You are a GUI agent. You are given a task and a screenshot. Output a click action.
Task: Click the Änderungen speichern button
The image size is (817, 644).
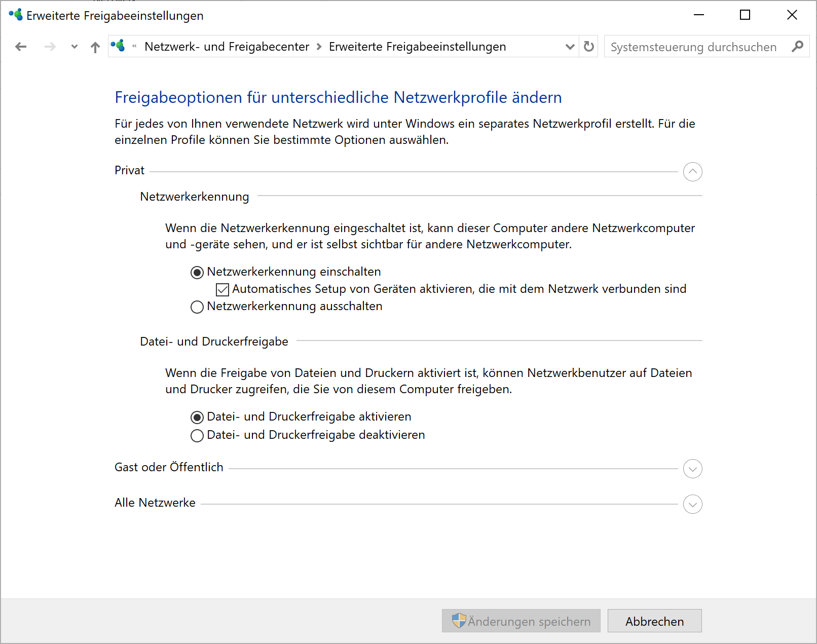point(521,621)
